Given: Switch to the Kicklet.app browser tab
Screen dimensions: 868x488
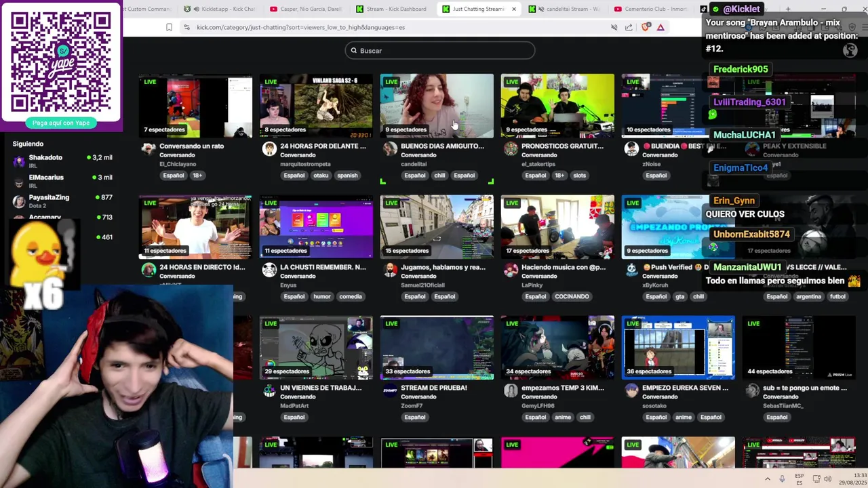Looking at the screenshot, I should coord(220,9).
